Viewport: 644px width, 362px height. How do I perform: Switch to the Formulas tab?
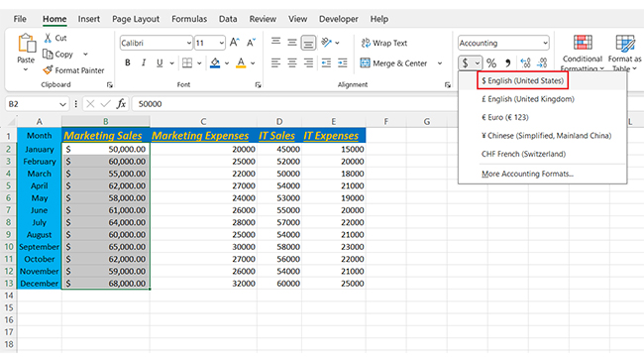pyautogui.click(x=189, y=19)
